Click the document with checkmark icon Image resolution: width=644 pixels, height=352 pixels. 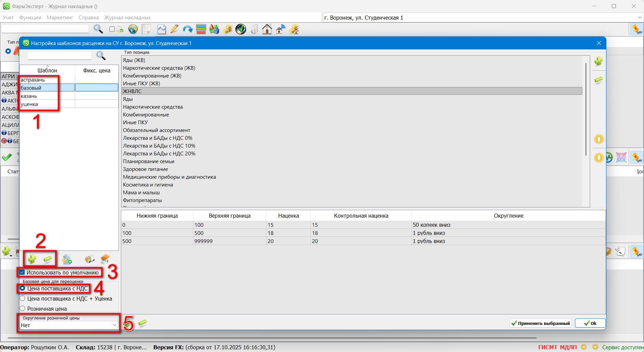[x=67, y=259]
